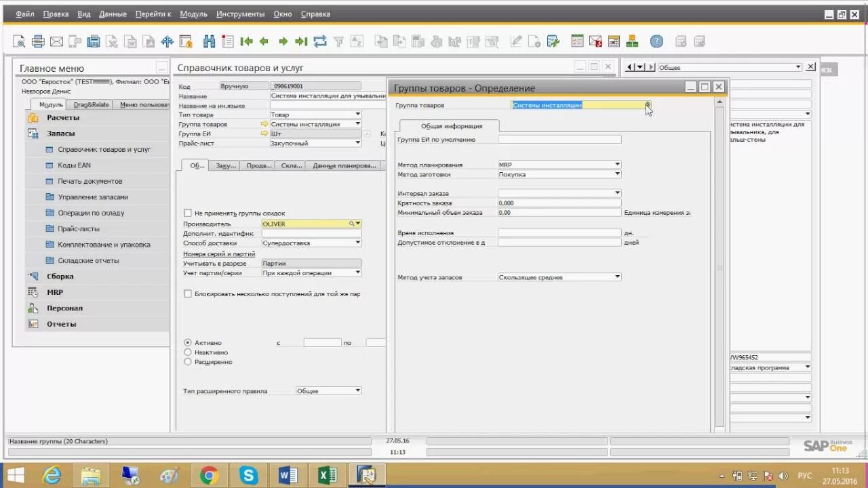
Task: Select the Неактивно radio button
Action: 188,352
